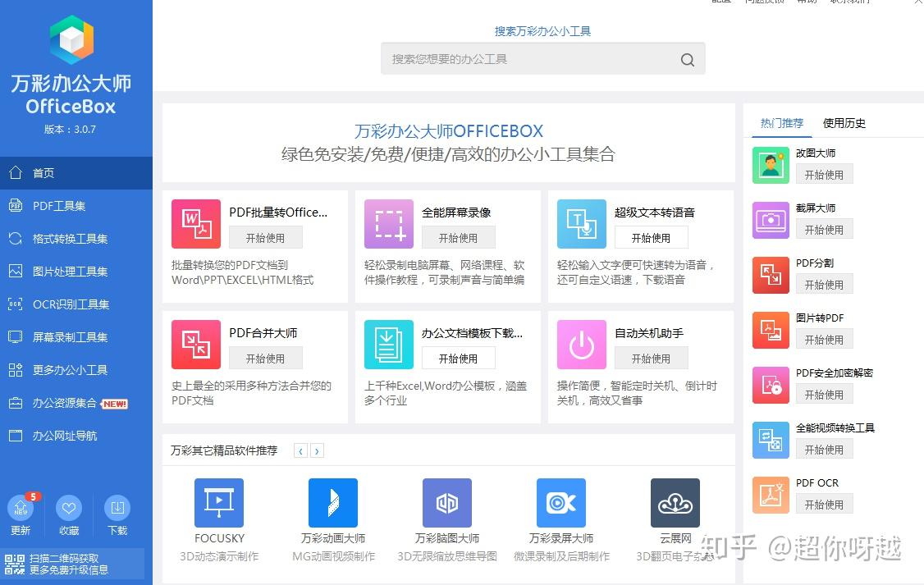Switch to 热门推荐 tab

click(x=782, y=123)
